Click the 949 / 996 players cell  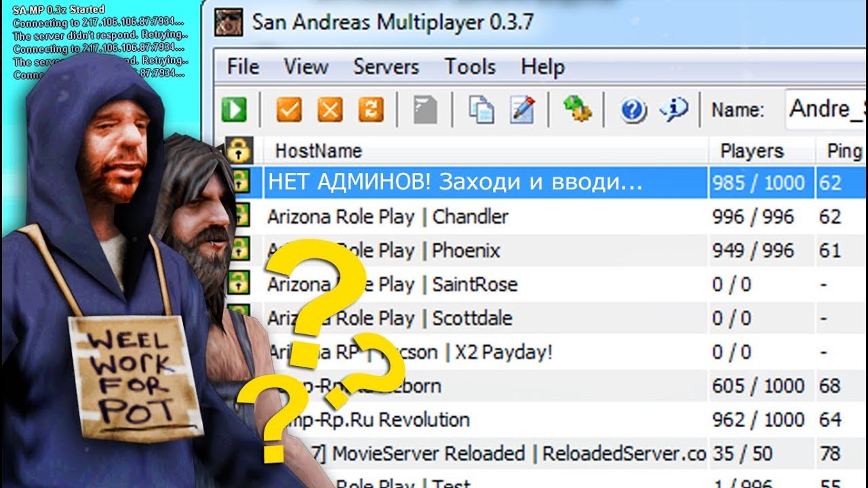click(x=753, y=250)
